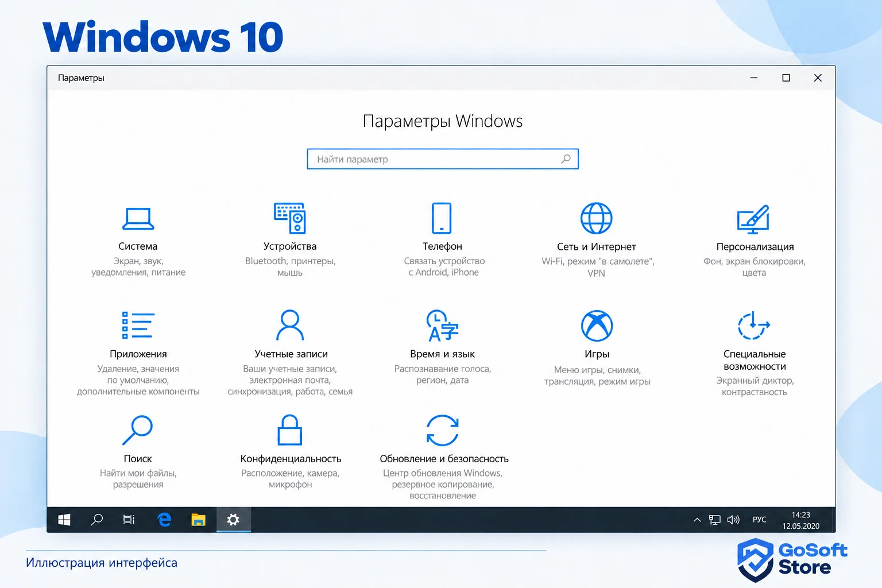Click the Время и язык label

pyautogui.click(x=442, y=354)
